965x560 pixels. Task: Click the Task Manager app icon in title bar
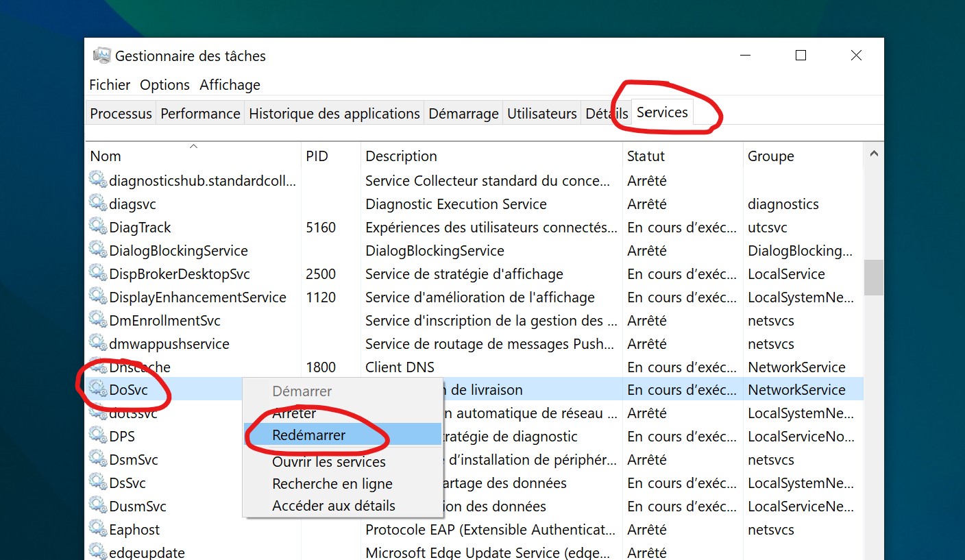[101, 56]
